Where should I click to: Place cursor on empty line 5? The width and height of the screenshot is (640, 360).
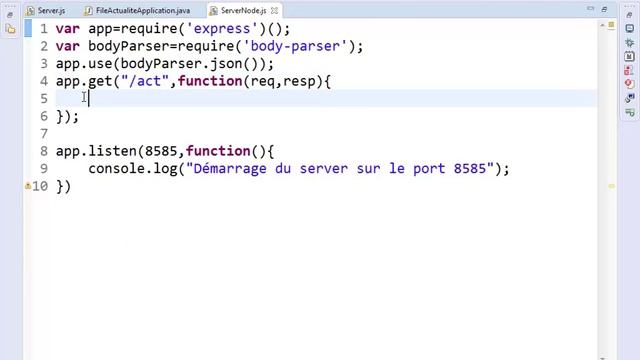(326, 99)
